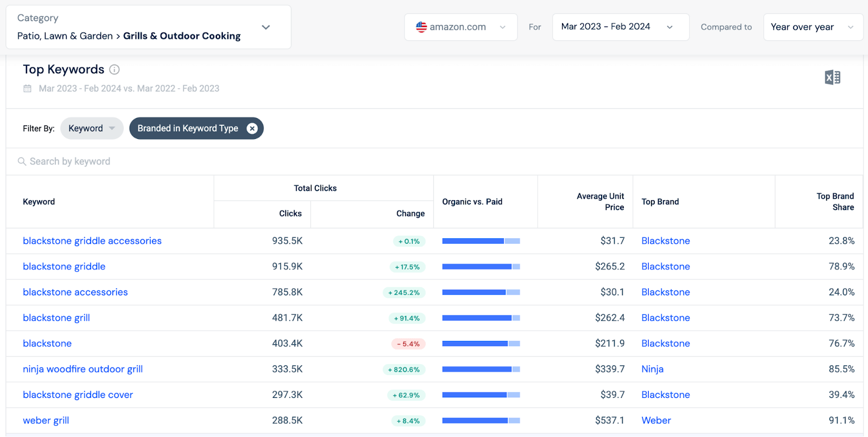
Task: Open keyword blackstone griddle accessories
Action: tap(92, 241)
